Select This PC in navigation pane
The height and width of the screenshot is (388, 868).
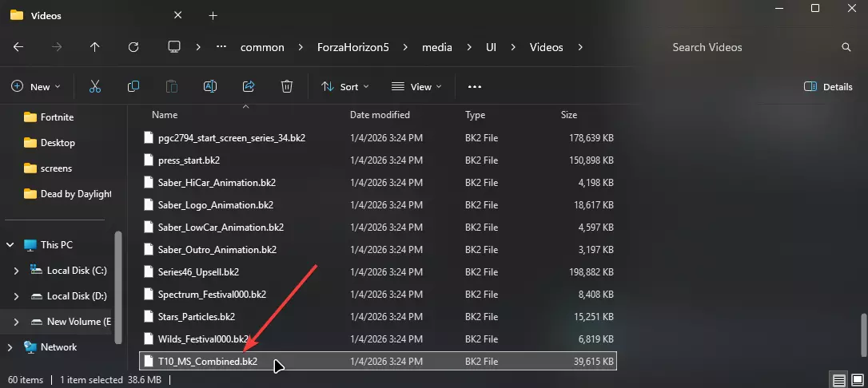pos(57,245)
